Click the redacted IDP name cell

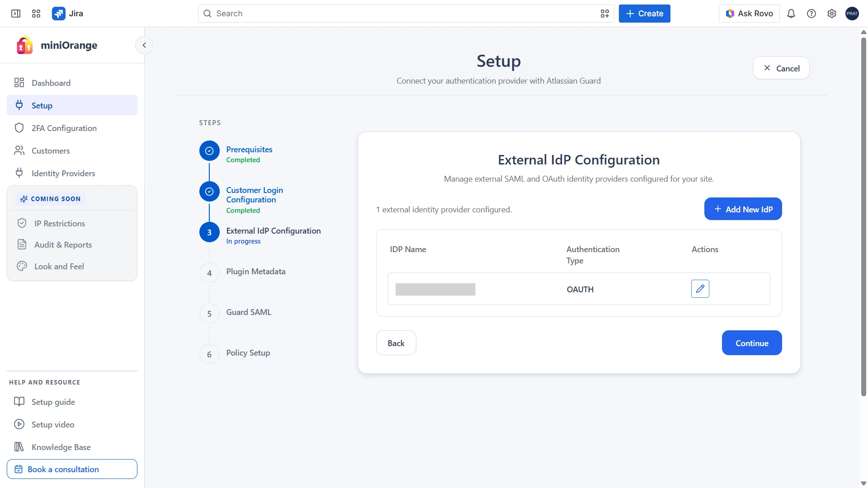coord(435,289)
